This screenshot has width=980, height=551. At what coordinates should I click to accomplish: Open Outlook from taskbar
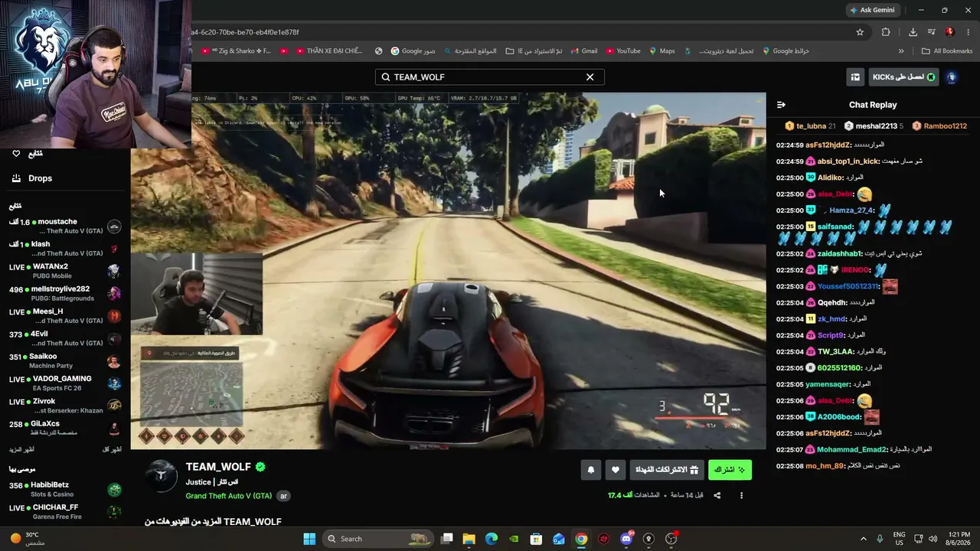coord(559,539)
